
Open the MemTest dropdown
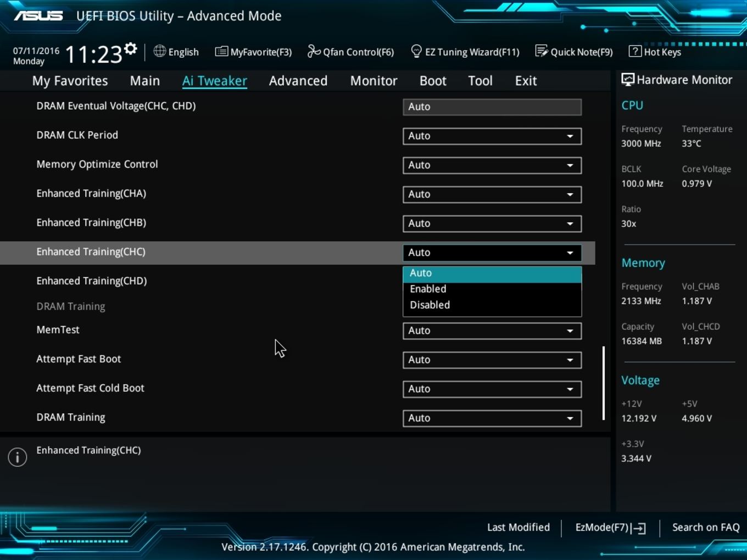[x=492, y=331]
